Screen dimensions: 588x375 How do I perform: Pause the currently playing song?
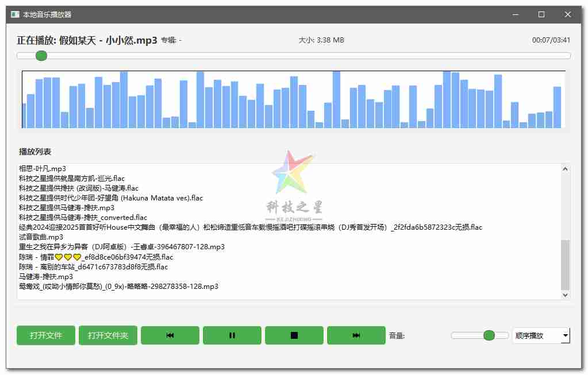tap(232, 335)
